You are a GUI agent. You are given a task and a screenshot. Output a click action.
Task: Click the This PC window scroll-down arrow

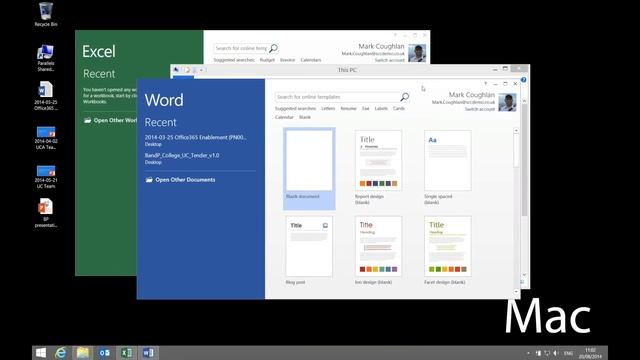524,275
